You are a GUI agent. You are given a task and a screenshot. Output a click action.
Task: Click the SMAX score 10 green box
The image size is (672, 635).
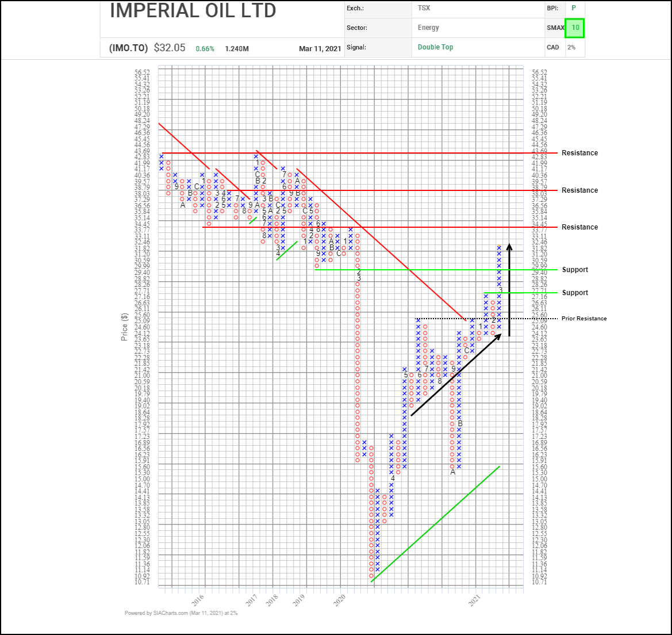click(x=575, y=28)
